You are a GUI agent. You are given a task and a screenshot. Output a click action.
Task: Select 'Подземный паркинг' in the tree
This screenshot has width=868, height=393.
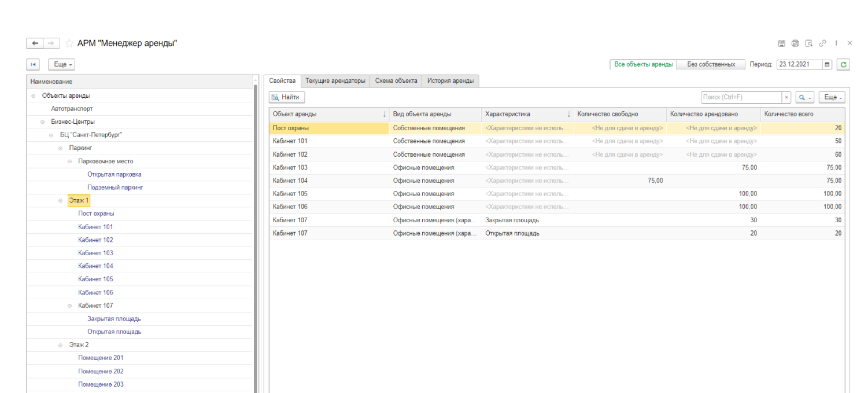pos(115,188)
